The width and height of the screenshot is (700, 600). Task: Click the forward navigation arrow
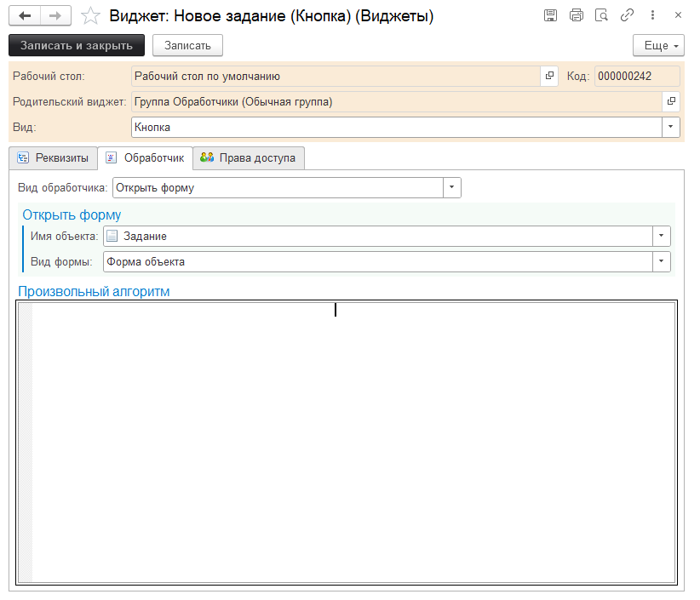click(55, 16)
